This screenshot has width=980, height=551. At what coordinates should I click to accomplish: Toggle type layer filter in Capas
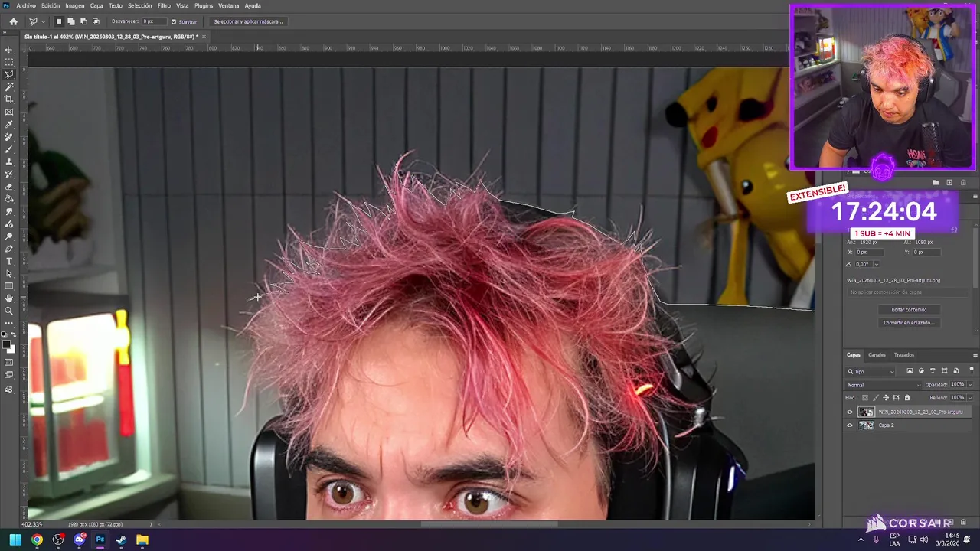point(933,371)
